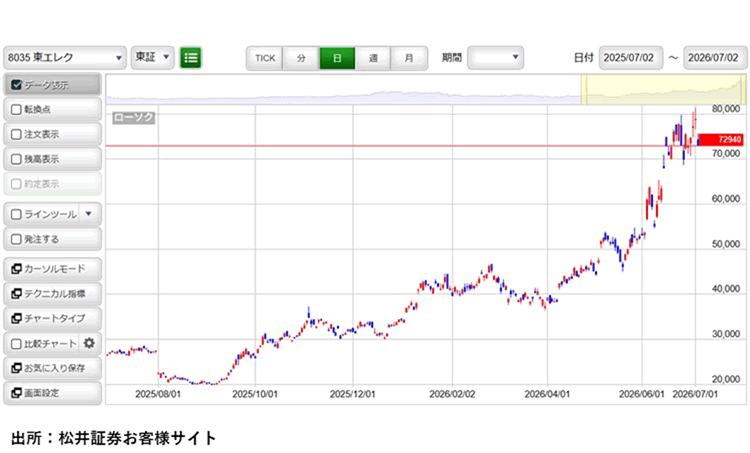The height and width of the screenshot is (453, 750).
Task: Toggle the 発住する order button
Action: [53, 239]
